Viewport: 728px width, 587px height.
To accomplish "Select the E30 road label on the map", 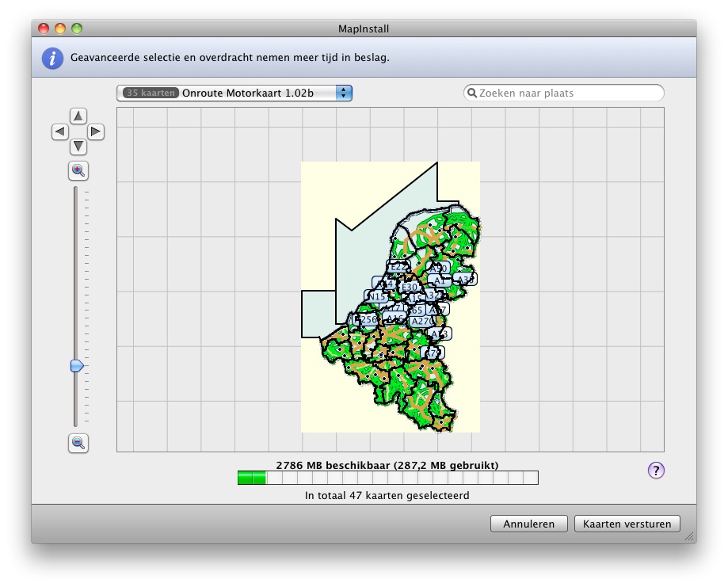I will (x=410, y=287).
